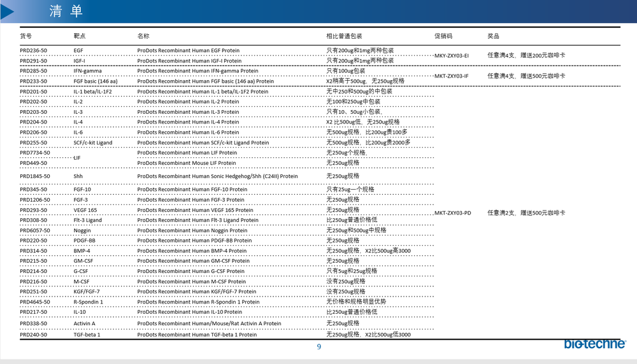Click ProDots Recombinant Mouse LIF Protein

pos(187,163)
